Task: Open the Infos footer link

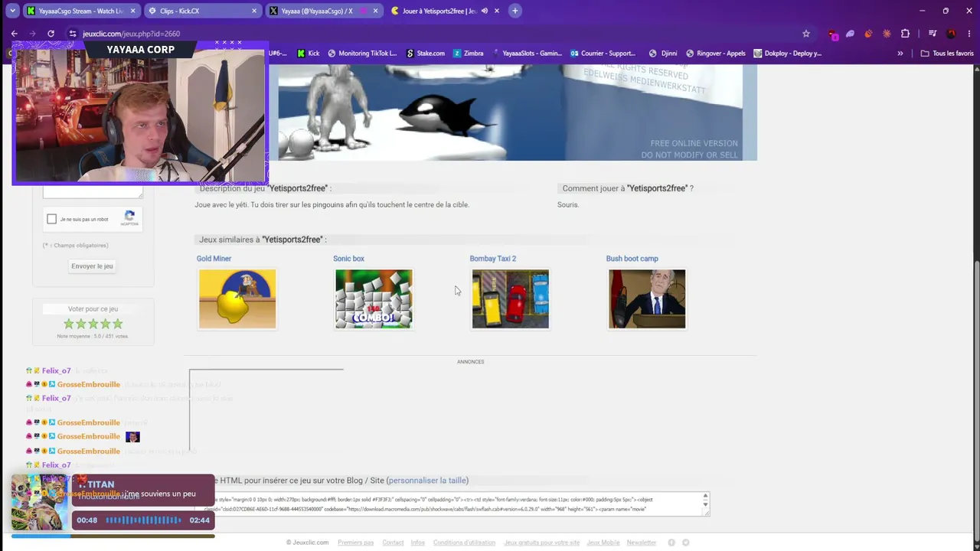Action: click(417, 543)
